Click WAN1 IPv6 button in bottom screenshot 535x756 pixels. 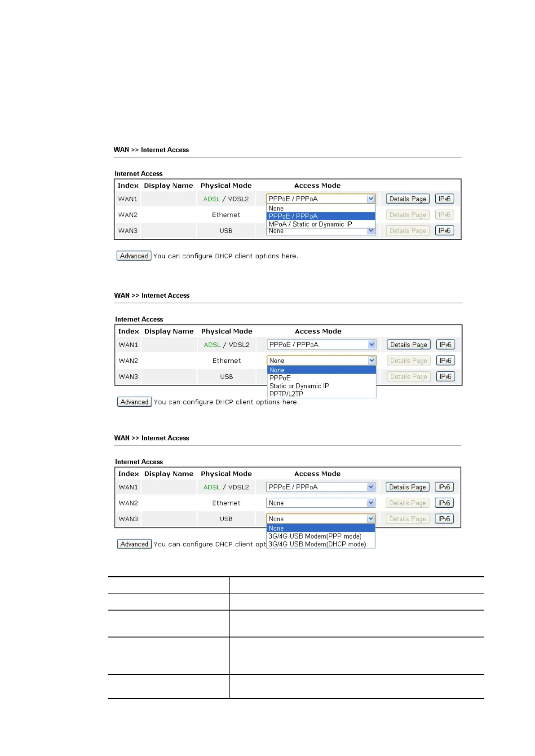(444, 487)
